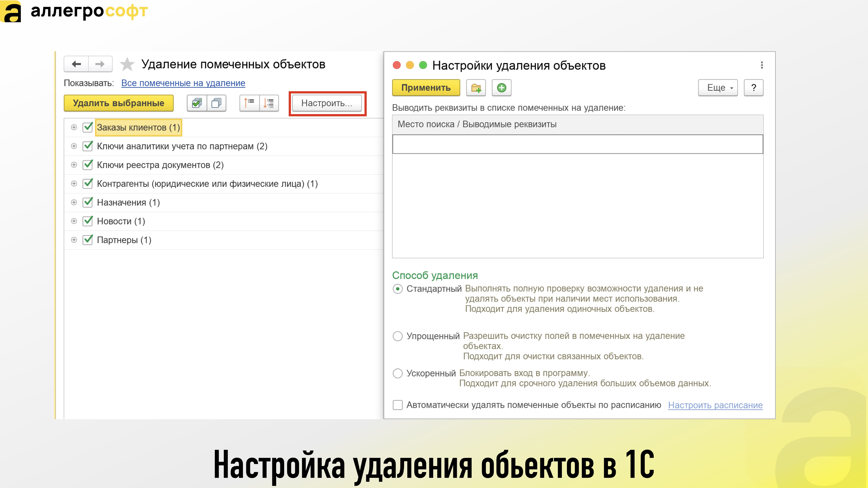Expand Назначения group
The image size is (868, 488).
(74, 202)
